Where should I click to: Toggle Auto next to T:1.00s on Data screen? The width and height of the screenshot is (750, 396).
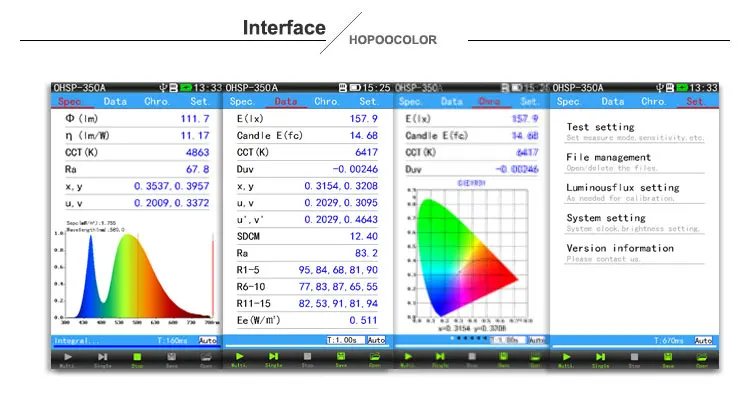376,340
